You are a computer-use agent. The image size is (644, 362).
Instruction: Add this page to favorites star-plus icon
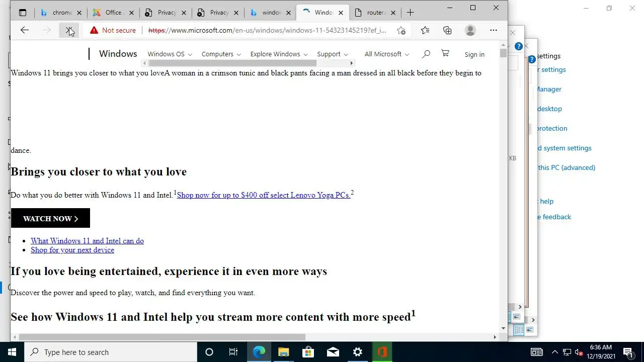pos(401,30)
